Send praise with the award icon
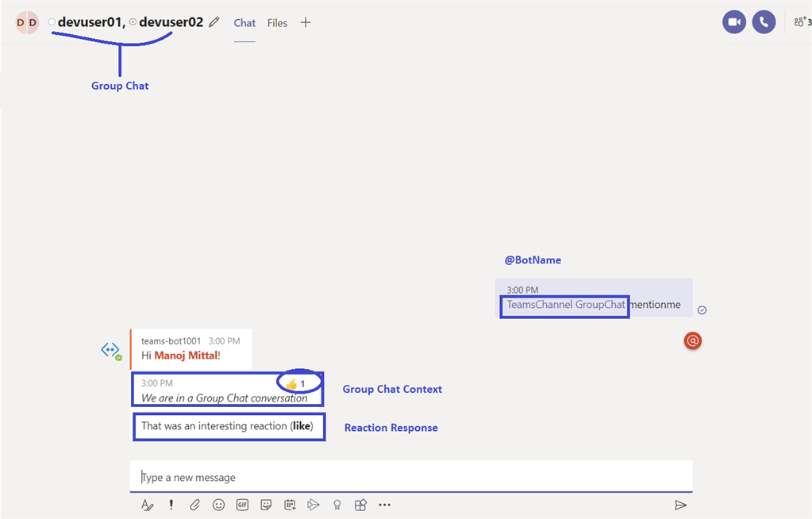The image size is (812, 519). (337, 505)
